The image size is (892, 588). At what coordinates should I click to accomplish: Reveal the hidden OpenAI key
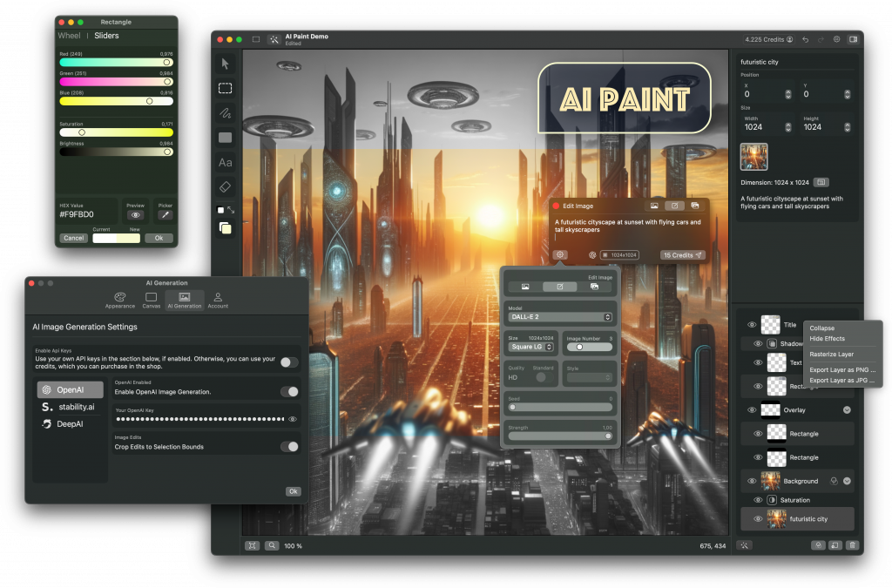click(x=293, y=419)
